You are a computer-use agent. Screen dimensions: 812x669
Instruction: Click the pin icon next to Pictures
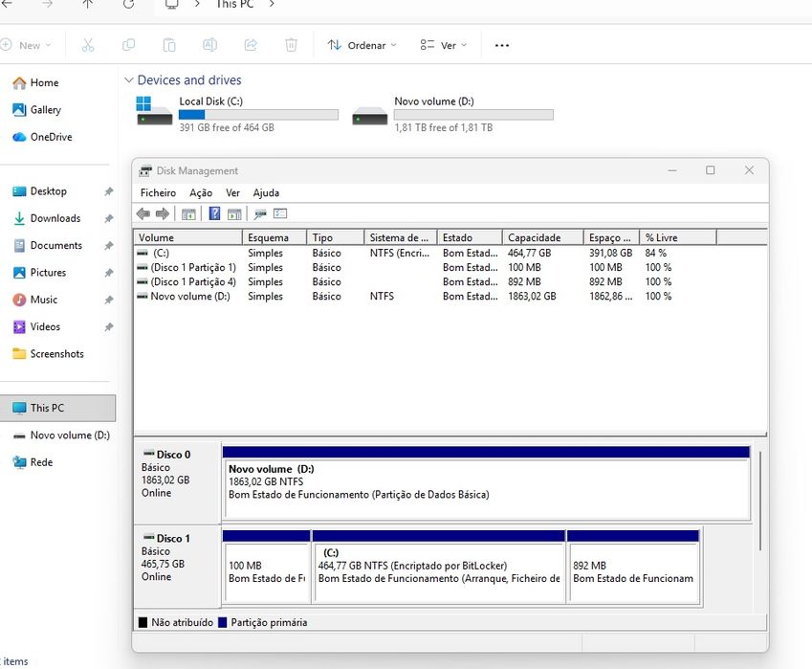tap(109, 273)
